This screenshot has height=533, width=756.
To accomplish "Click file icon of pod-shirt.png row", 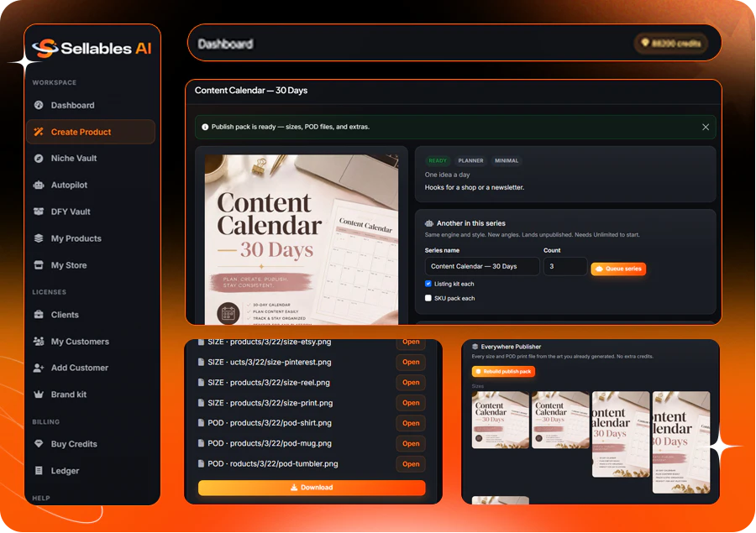I will click(x=201, y=423).
